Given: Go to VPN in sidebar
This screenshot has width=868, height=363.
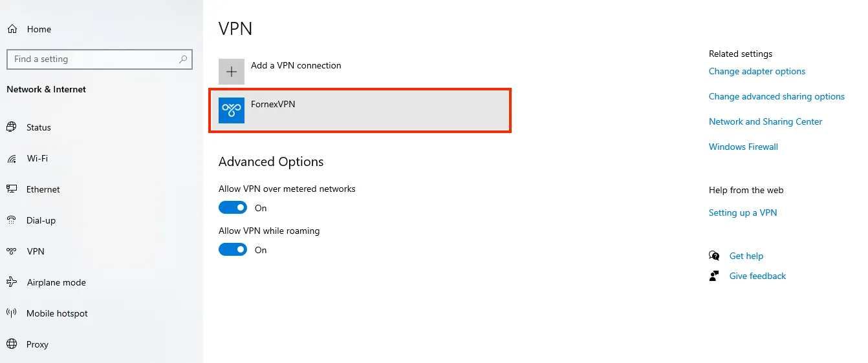Looking at the screenshot, I should (36, 251).
